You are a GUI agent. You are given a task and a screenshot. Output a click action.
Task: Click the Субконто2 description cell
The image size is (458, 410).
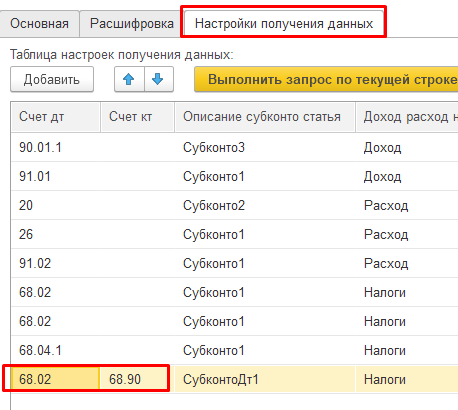pyautogui.click(x=265, y=205)
